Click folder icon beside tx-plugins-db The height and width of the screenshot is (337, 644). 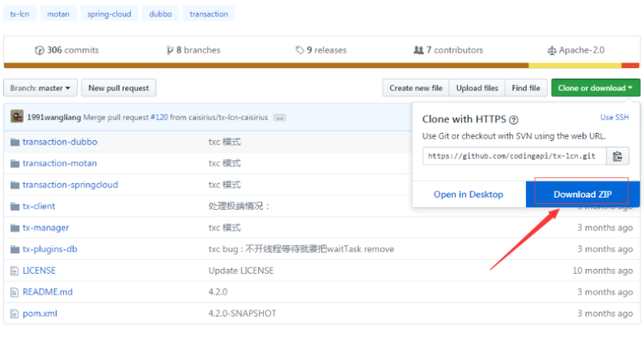click(x=15, y=249)
